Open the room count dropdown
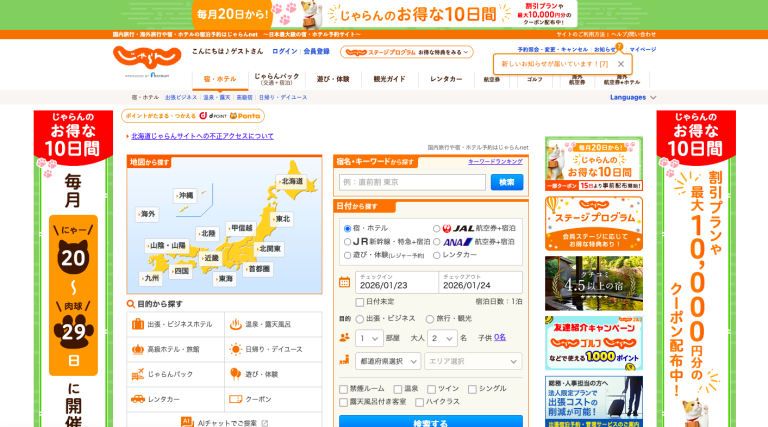768x427 pixels. coord(369,338)
